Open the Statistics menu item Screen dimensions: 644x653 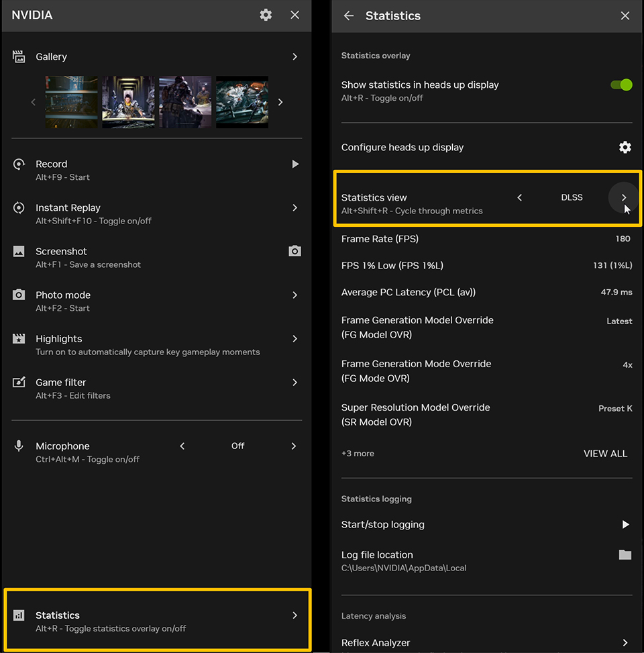(x=157, y=620)
